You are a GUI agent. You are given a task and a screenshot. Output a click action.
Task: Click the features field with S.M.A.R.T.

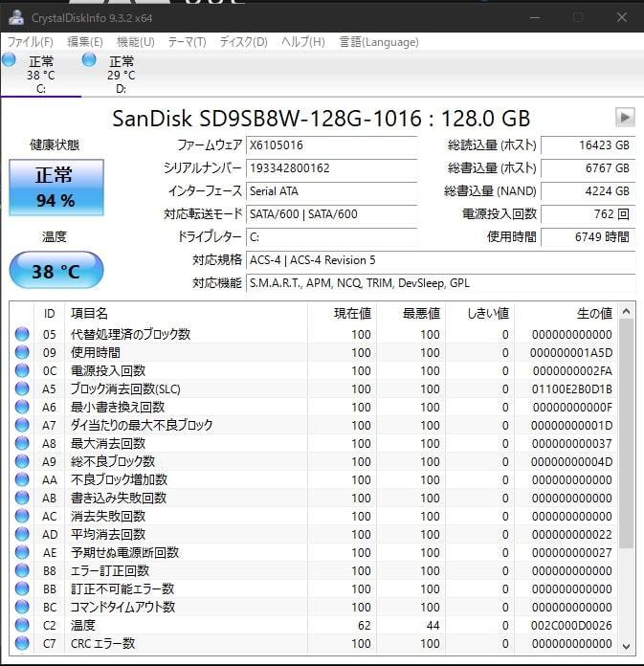440,283
